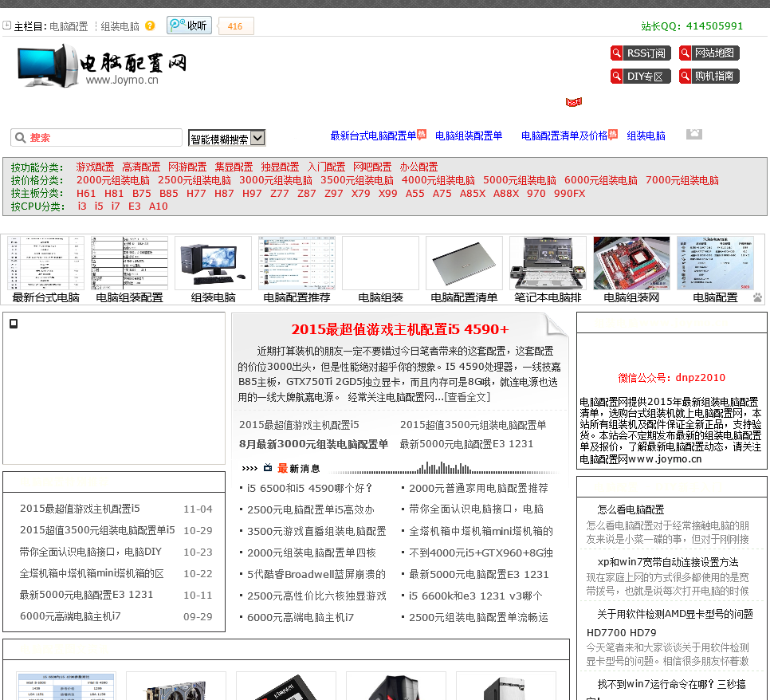Select the B85 motherboard category
Image resolution: width=770 pixels, height=700 pixels.
pos(169,194)
